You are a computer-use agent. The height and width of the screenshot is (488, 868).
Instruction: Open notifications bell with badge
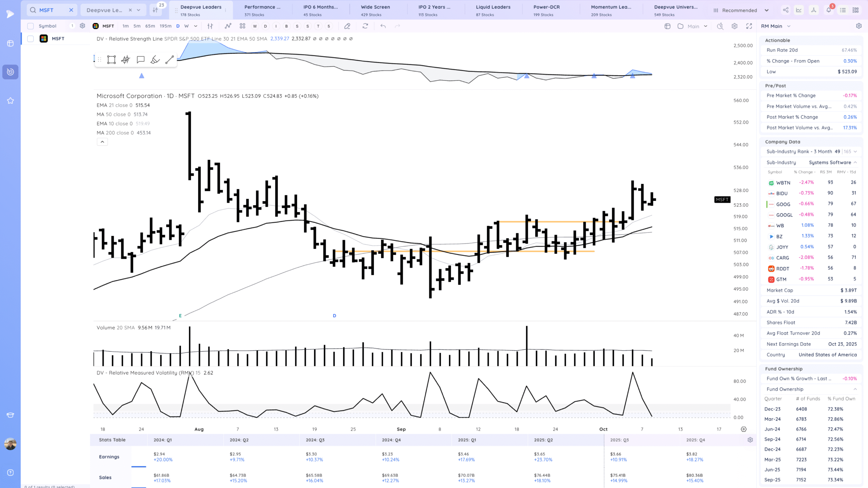tap(829, 10)
